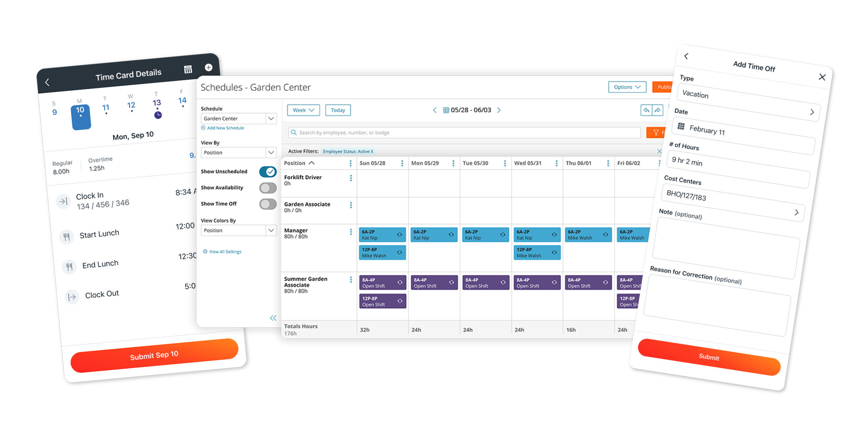Tap the plus icon in Time Card Details
868x434 pixels.
[209, 68]
